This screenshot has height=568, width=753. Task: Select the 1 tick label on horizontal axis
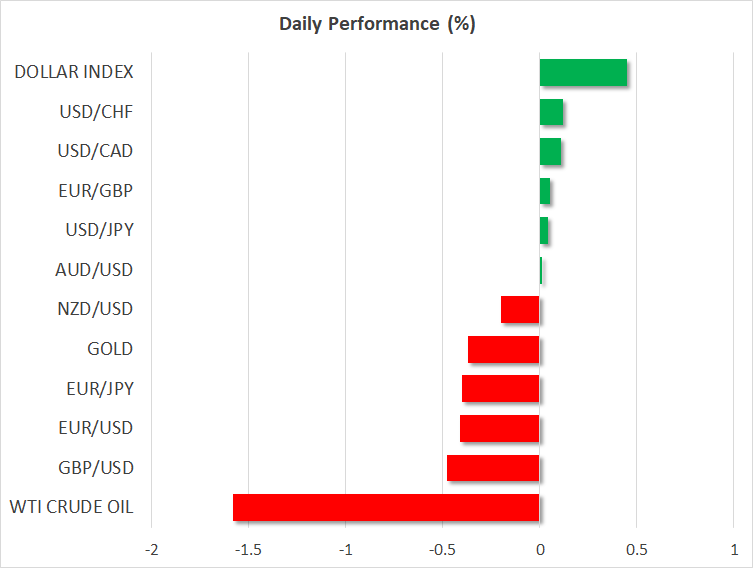click(733, 549)
